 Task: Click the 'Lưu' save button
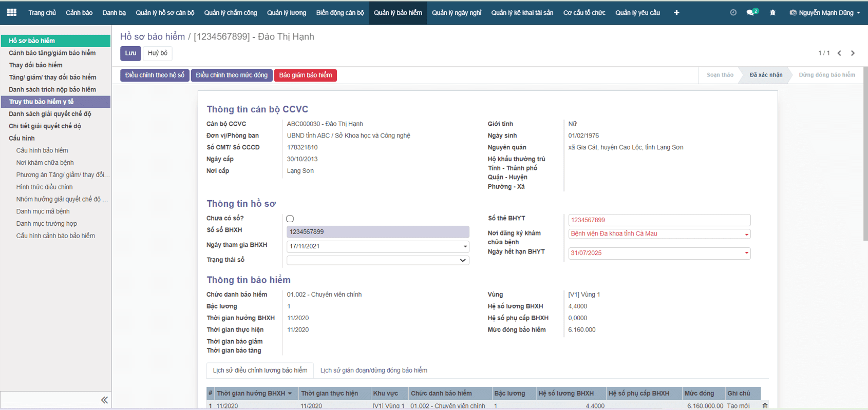coord(130,53)
